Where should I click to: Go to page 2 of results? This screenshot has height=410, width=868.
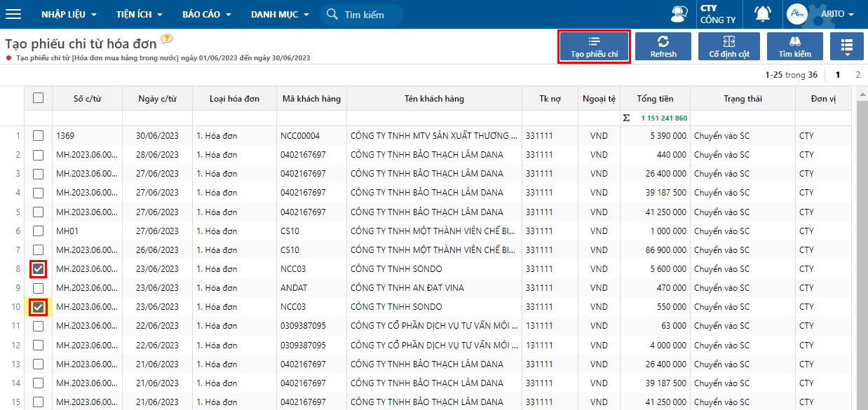pos(858,74)
